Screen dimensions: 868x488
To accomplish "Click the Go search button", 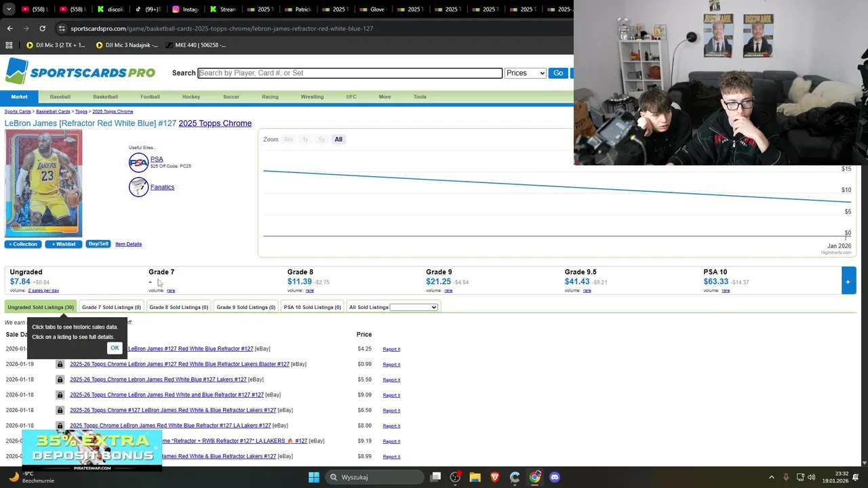I will coord(558,73).
